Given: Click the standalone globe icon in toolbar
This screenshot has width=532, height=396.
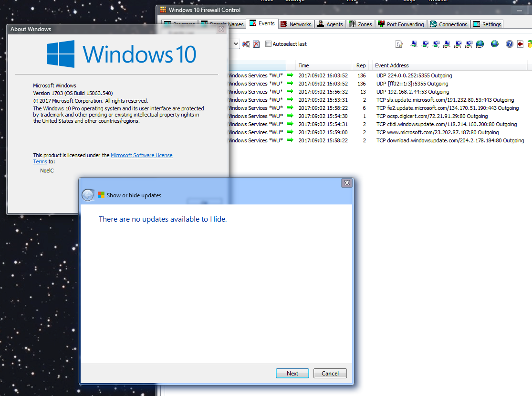Looking at the screenshot, I should pos(495,44).
